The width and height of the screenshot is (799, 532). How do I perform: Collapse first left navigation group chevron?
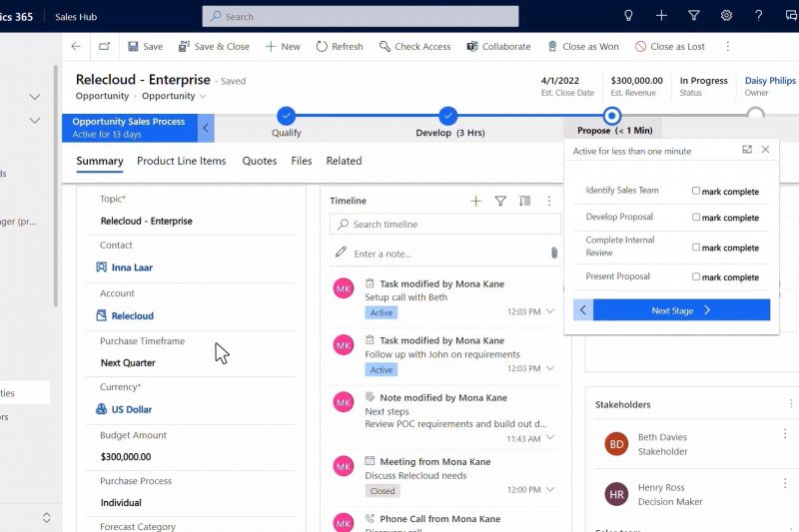point(34,97)
